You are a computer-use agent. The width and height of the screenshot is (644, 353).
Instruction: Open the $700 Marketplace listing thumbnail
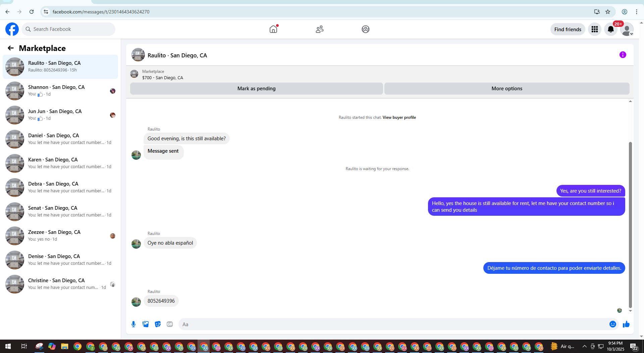134,74
